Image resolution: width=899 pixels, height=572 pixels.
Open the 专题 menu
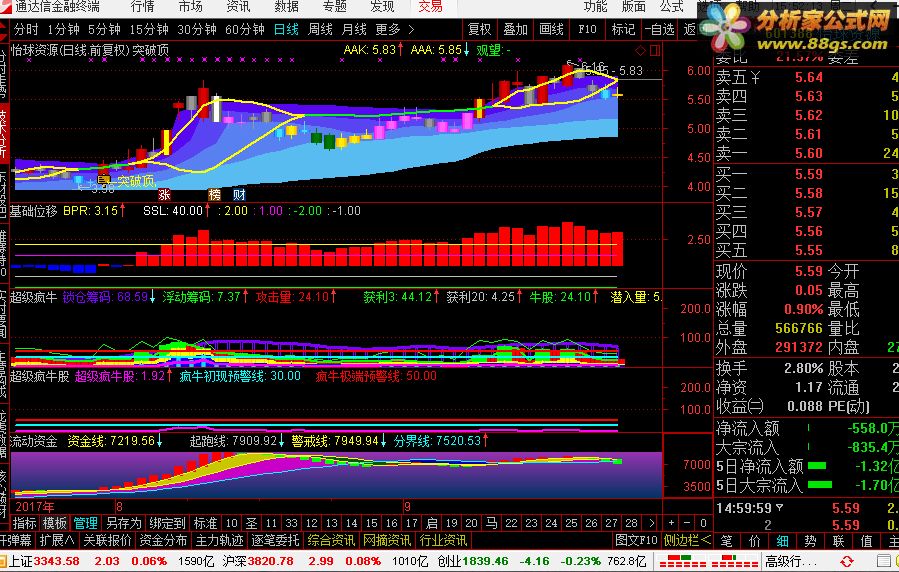(334, 7)
